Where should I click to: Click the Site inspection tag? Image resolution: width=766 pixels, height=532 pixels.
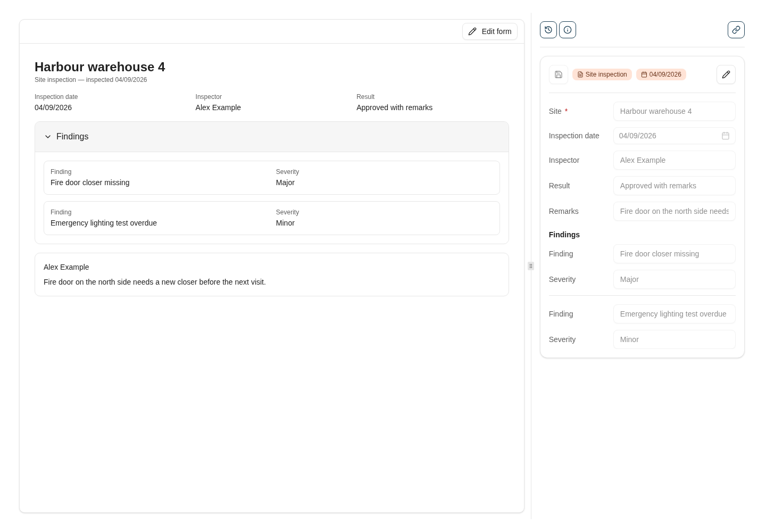click(x=602, y=74)
